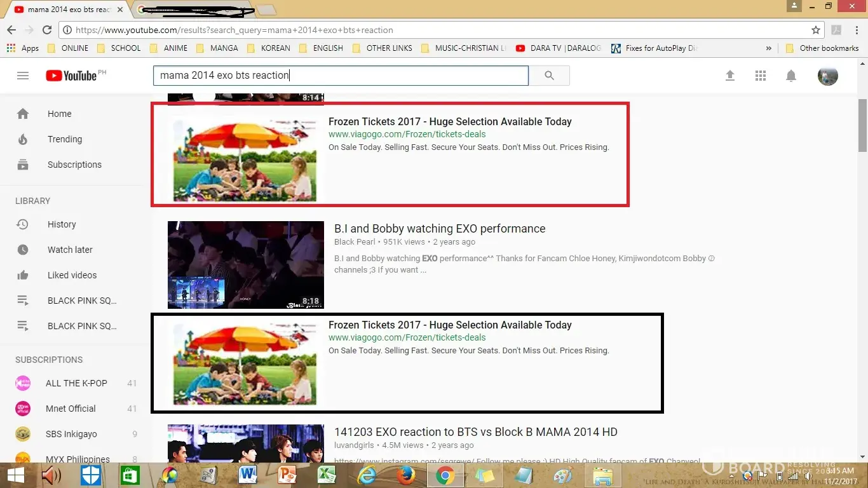The height and width of the screenshot is (488, 868).
Task: Open the YouTube apps grid
Action: pyautogui.click(x=761, y=76)
